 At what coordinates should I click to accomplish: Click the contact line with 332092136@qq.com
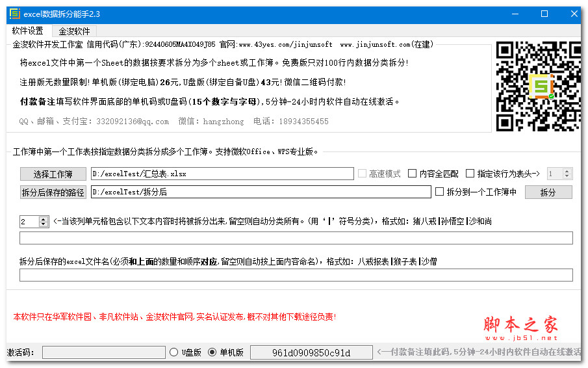point(173,121)
